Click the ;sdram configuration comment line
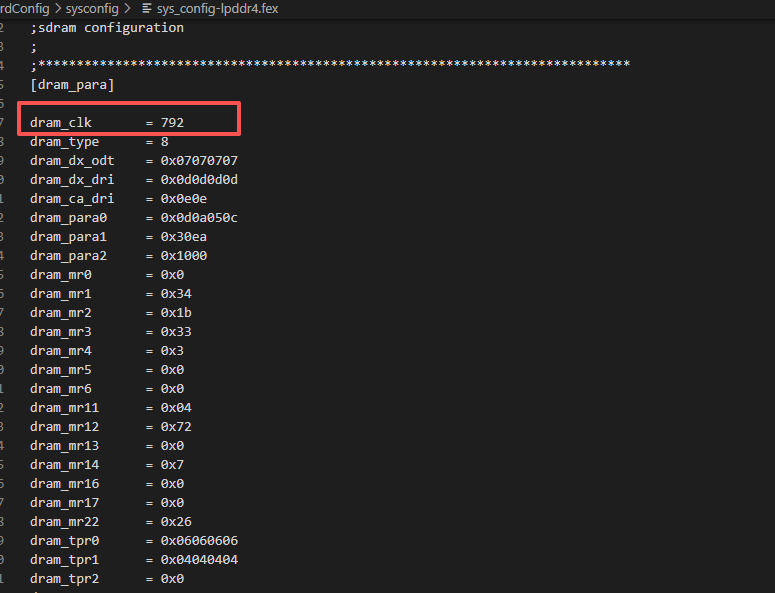 107,28
